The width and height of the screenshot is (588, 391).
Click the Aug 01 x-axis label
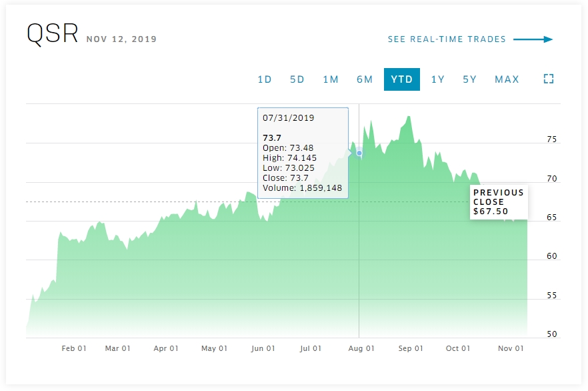(x=360, y=348)
